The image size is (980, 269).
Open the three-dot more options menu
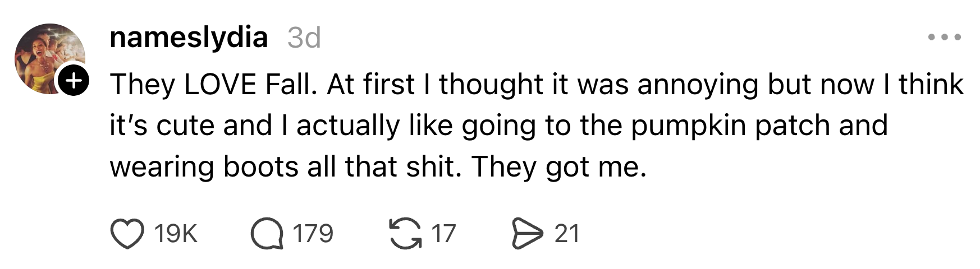pyautogui.click(x=945, y=38)
